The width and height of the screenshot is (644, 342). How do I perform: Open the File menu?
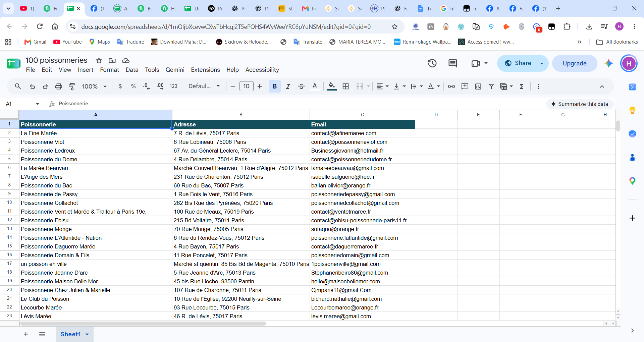pos(31,70)
